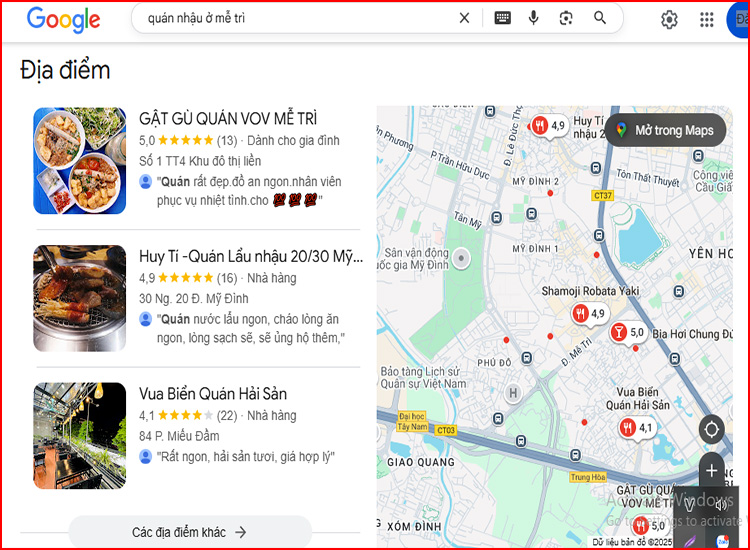Viewport: 750px width, 550px height.
Task: Click hospital H marker near Phú Đô
Action: (x=513, y=393)
